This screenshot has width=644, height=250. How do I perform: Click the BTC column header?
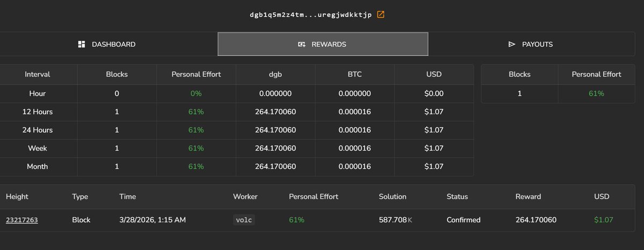355,75
